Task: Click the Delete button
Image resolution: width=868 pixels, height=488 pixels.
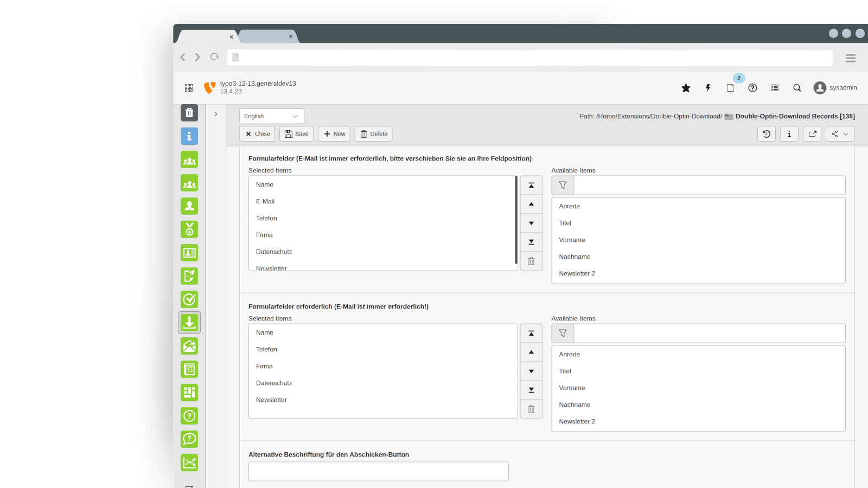Action: [x=373, y=134]
